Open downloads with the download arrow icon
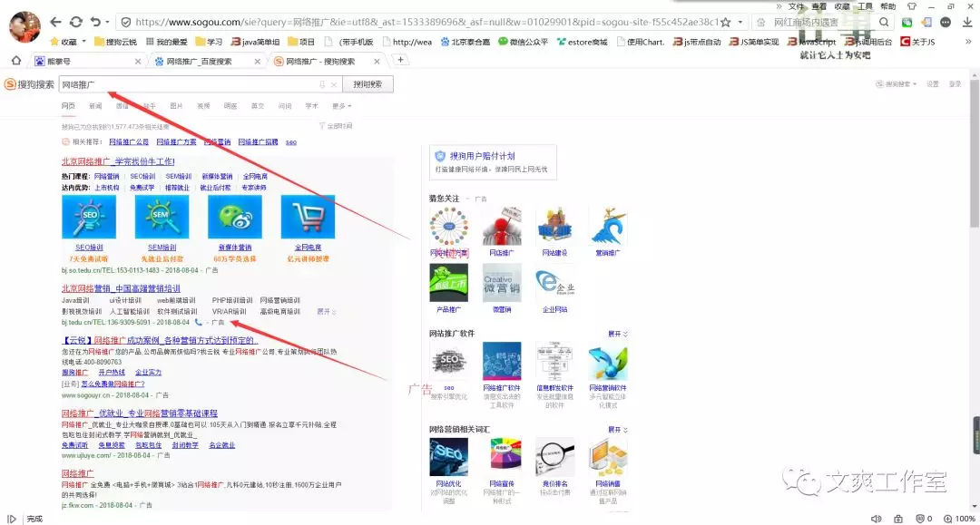 [x=967, y=22]
